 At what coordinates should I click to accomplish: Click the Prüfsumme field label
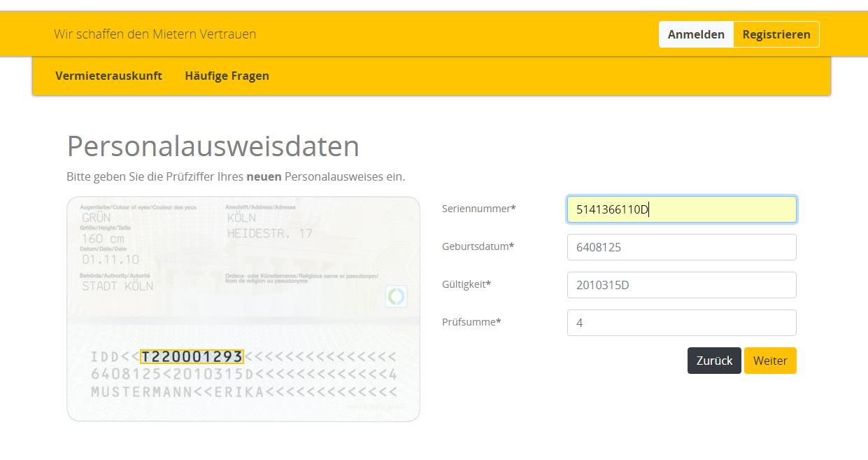tap(471, 322)
